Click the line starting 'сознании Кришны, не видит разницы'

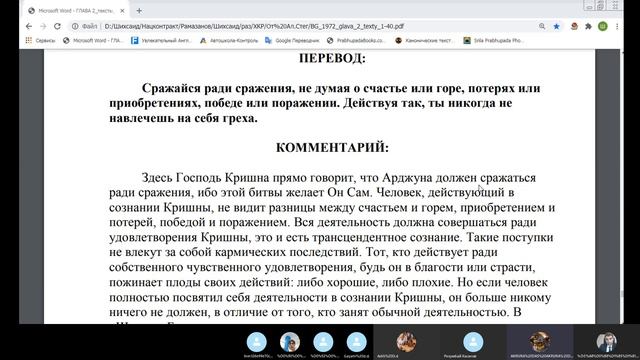click(x=332, y=207)
